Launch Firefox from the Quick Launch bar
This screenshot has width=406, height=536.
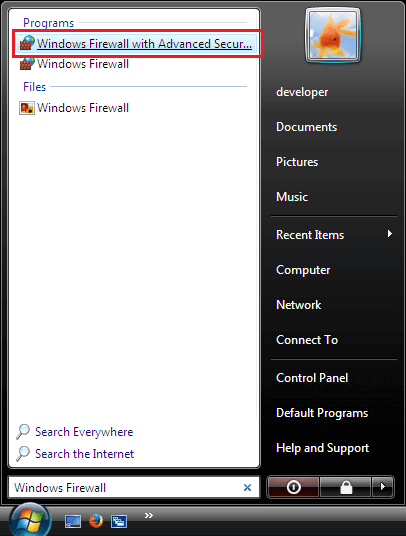pyautogui.click(x=96, y=521)
